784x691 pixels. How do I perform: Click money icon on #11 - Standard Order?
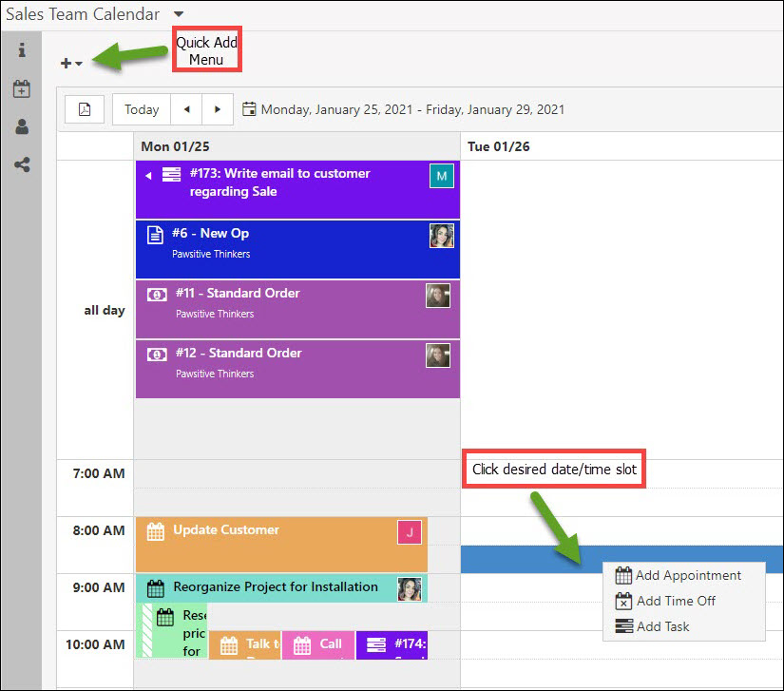pyautogui.click(x=157, y=295)
